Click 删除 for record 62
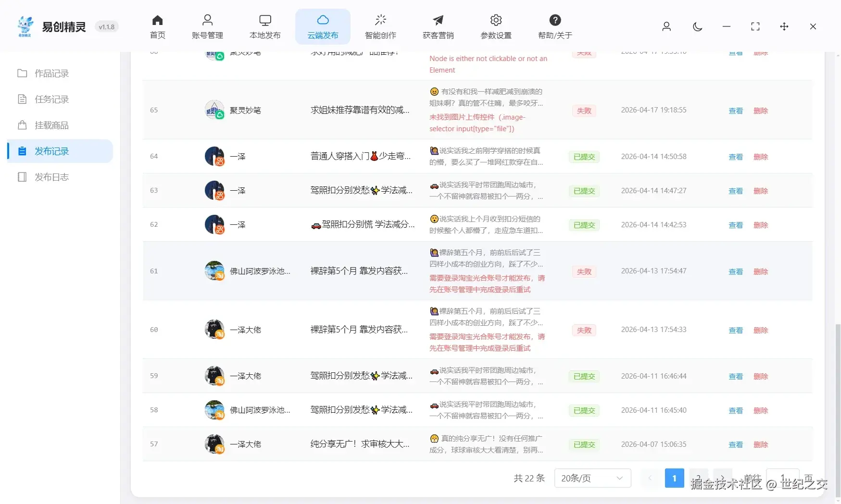This screenshot has width=841, height=504. pos(761,225)
